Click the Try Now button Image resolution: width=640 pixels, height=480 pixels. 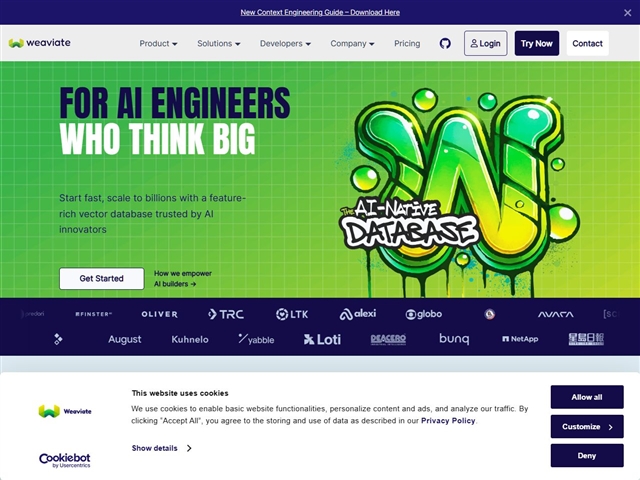click(537, 43)
